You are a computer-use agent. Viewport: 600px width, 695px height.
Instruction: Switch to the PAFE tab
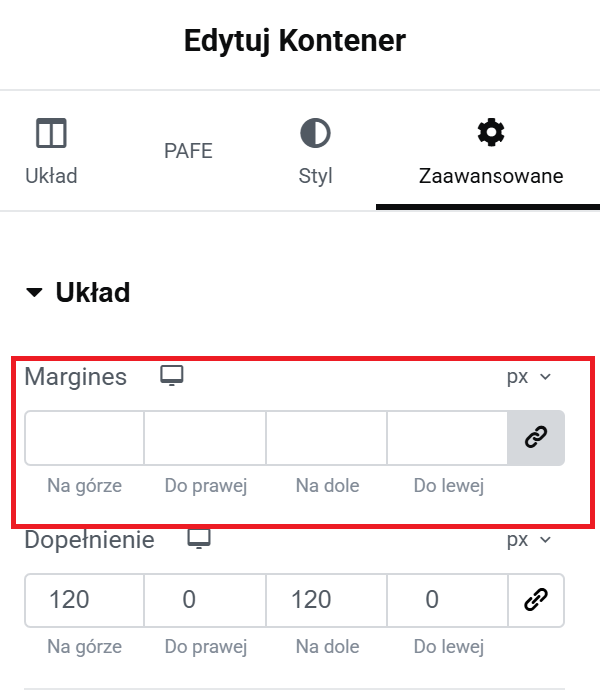pyautogui.click(x=188, y=151)
